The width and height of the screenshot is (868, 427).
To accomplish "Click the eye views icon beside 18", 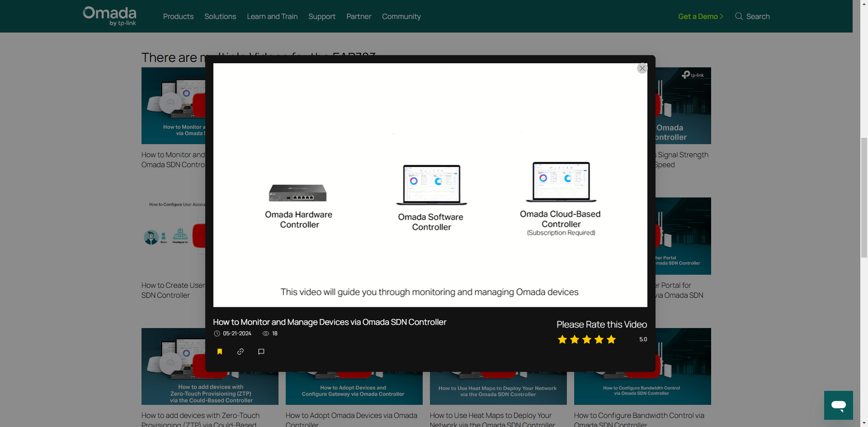I will (266, 333).
